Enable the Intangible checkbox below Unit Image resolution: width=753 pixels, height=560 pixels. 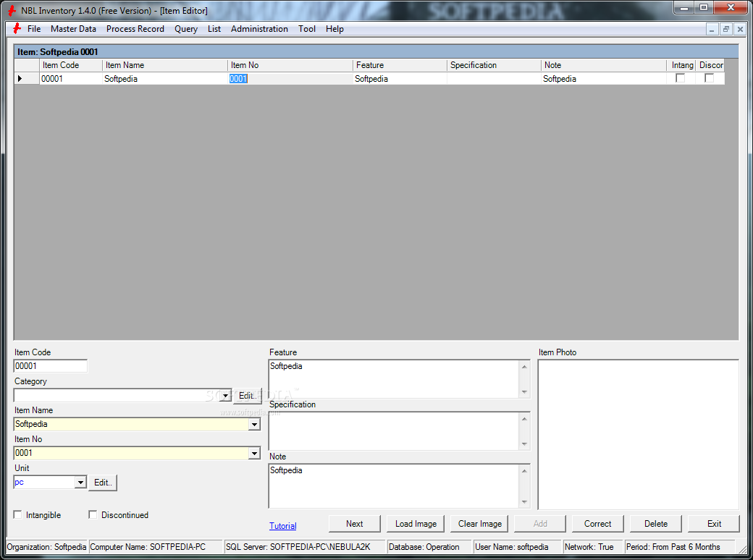coord(18,515)
